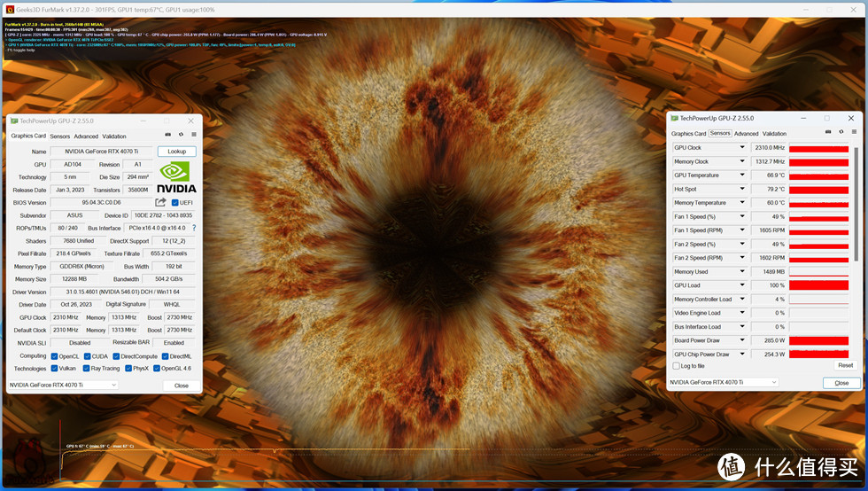This screenshot has width=868, height=491.
Task: Toggle the CUDA checkbox
Action: [87, 356]
